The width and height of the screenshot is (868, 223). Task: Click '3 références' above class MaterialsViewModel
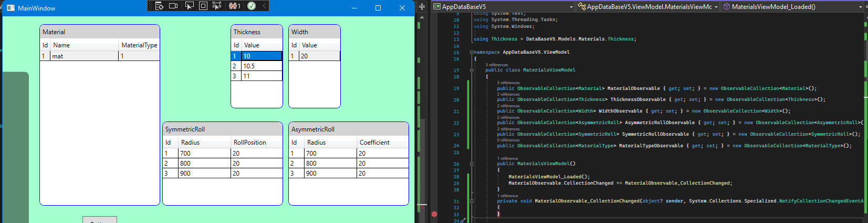497,65
